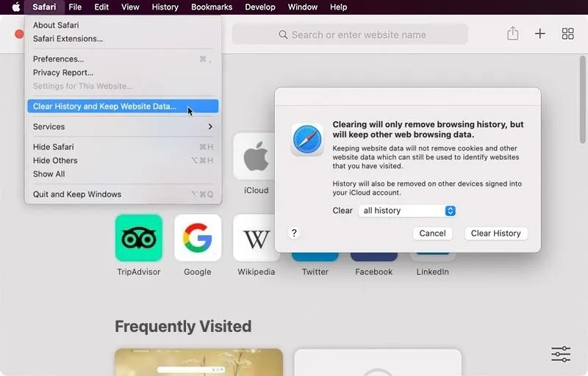
Task: Open the Help menu
Action: click(338, 7)
